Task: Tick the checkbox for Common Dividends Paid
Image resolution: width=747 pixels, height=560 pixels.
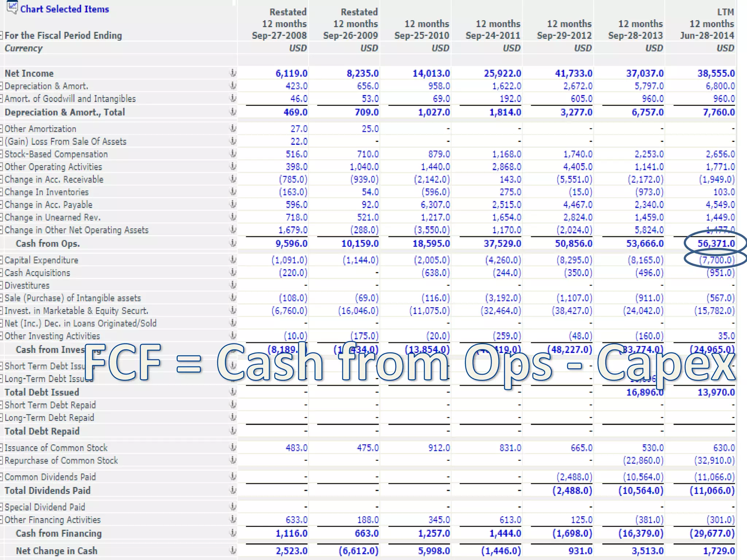Action: point(1,477)
